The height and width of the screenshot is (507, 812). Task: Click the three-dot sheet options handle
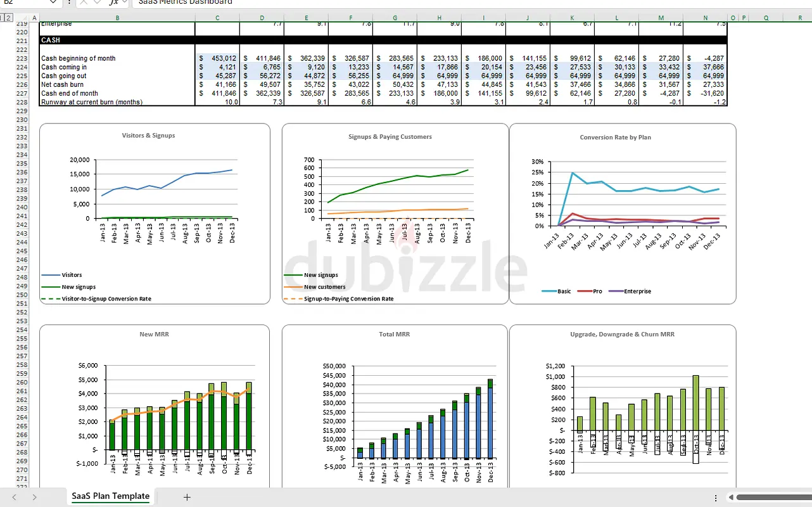pyautogui.click(x=716, y=497)
